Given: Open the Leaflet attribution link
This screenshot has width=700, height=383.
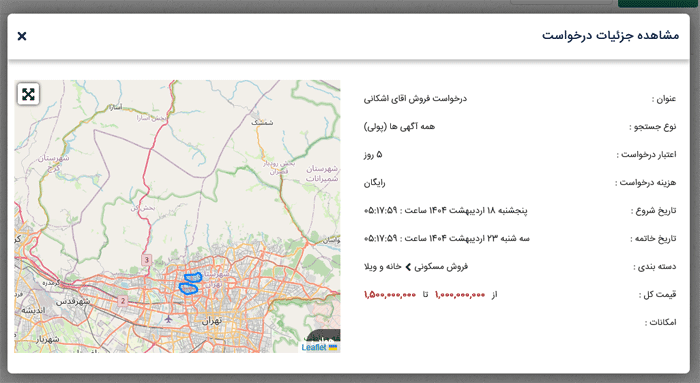Looking at the screenshot, I should [314, 347].
